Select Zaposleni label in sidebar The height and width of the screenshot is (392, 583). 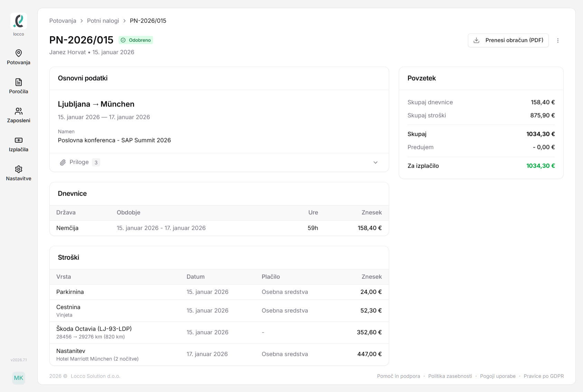tap(19, 121)
